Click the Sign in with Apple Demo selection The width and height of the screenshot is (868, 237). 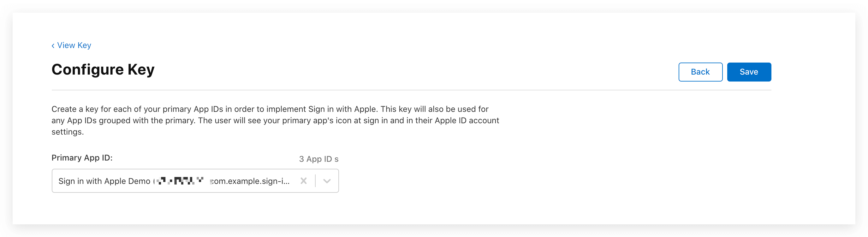(x=104, y=181)
